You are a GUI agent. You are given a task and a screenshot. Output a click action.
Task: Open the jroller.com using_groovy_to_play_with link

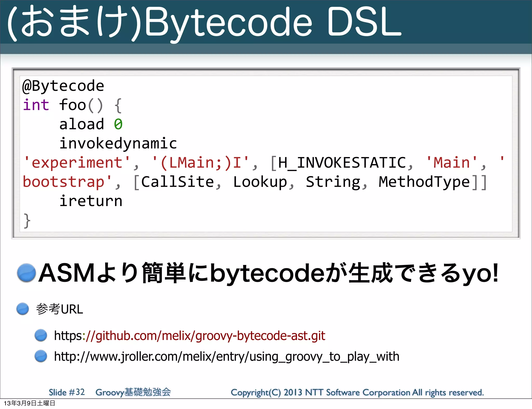click(x=227, y=357)
